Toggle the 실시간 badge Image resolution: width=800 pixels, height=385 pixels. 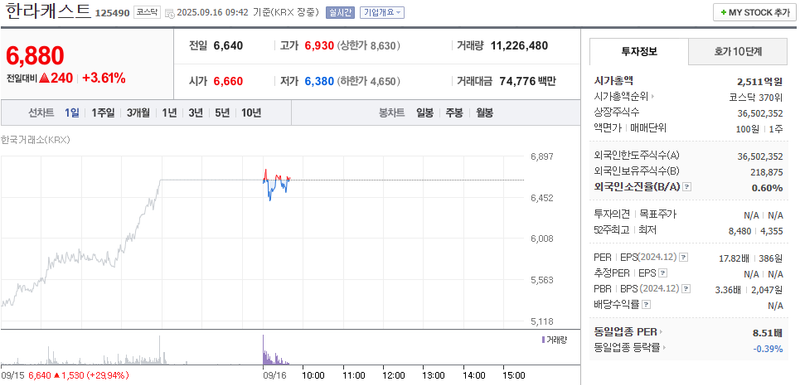341,12
